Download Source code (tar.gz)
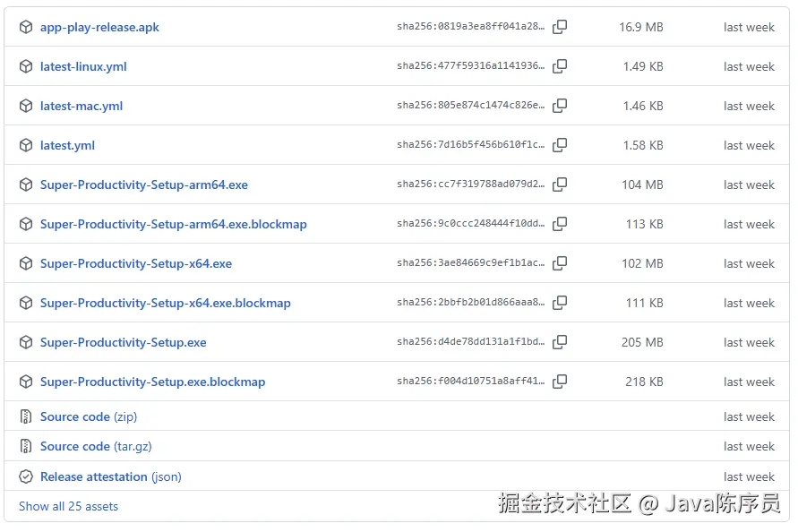 (x=96, y=447)
